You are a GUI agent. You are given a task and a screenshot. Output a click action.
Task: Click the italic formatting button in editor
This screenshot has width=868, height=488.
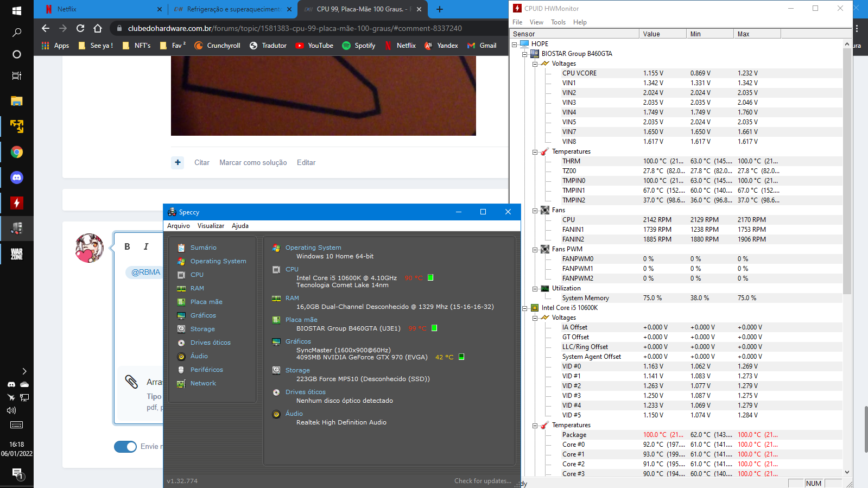[146, 246]
